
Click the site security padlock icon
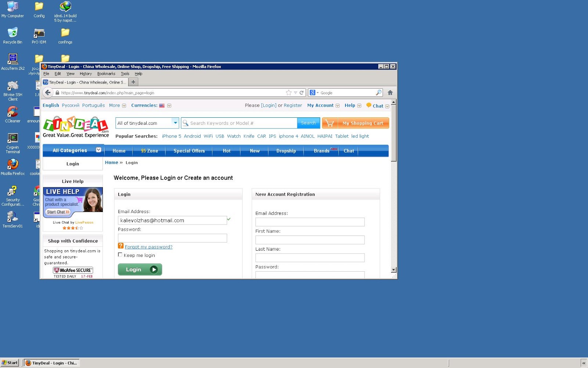pos(57,93)
